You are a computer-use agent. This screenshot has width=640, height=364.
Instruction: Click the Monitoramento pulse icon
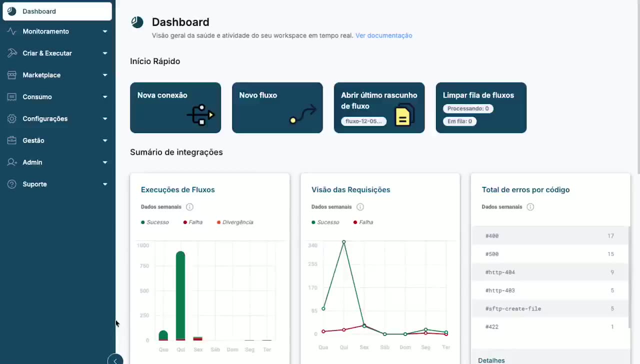12,31
